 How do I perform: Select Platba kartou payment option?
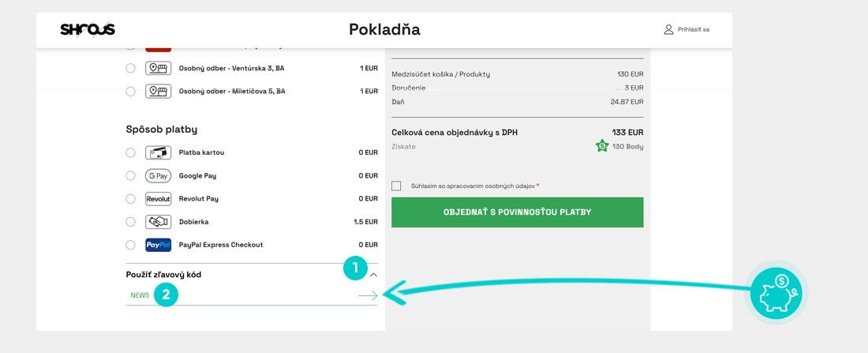[x=130, y=152]
